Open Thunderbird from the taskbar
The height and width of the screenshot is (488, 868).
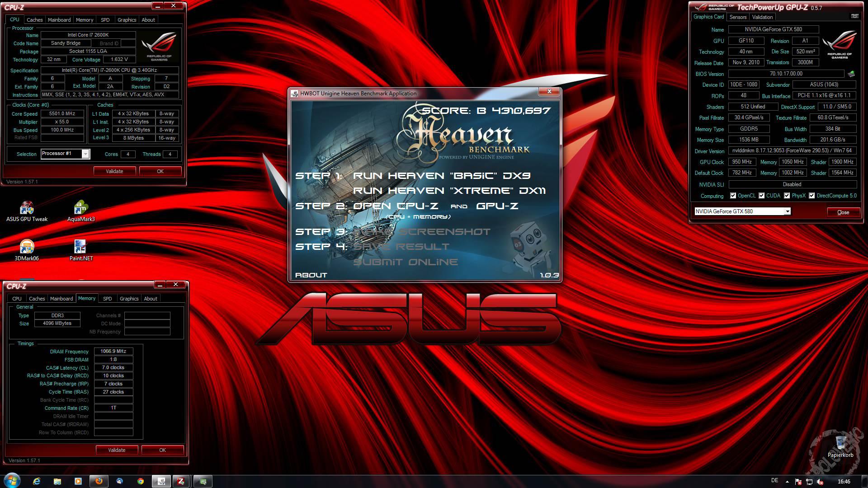(x=120, y=481)
